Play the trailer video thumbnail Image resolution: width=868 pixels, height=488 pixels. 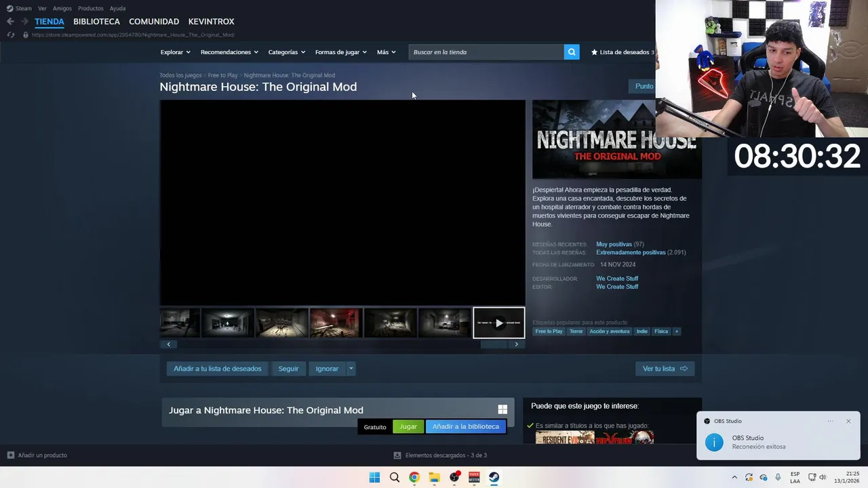click(498, 323)
